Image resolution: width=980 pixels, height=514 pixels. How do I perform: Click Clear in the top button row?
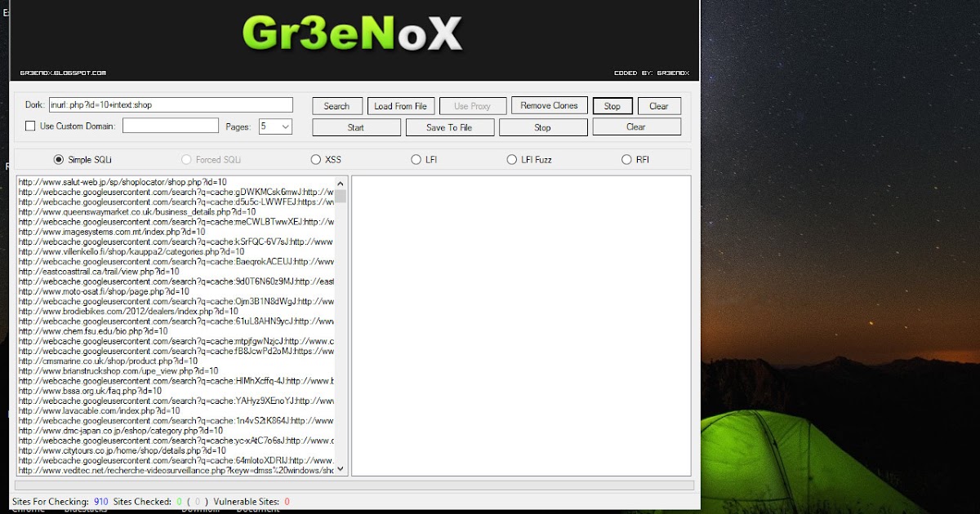point(658,106)
